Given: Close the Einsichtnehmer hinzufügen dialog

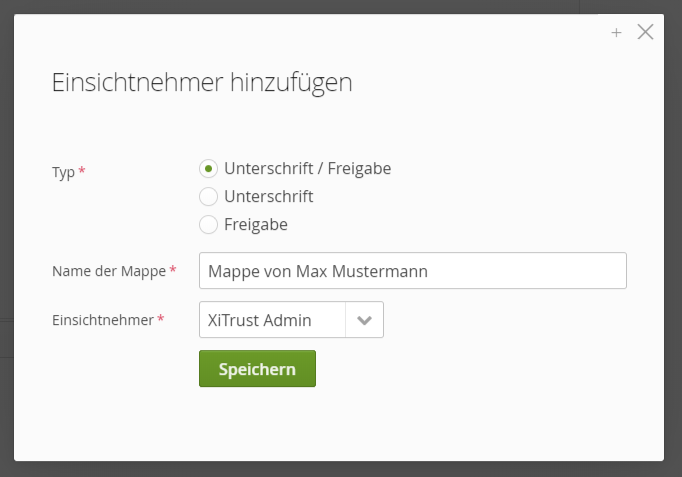Looking at the screenshot, I should [x=645, y=32].
